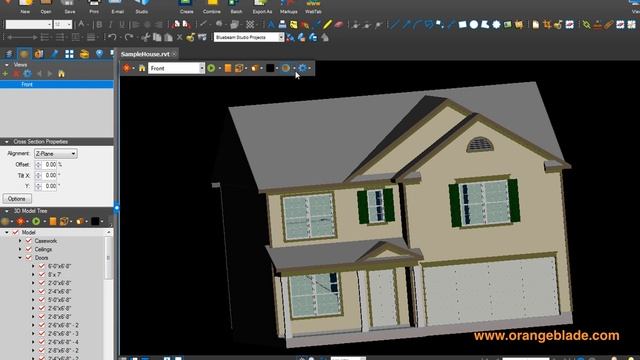
Task: Click the 3D viewport home view icon
Action: (142, 68)
